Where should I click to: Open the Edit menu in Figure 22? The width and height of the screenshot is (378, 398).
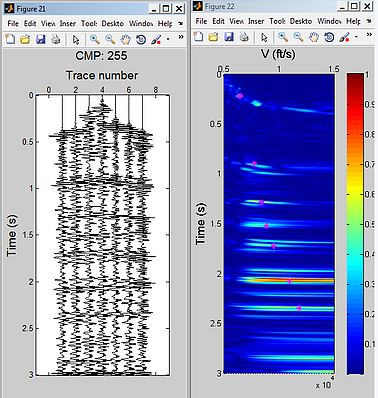coord(218,21)
